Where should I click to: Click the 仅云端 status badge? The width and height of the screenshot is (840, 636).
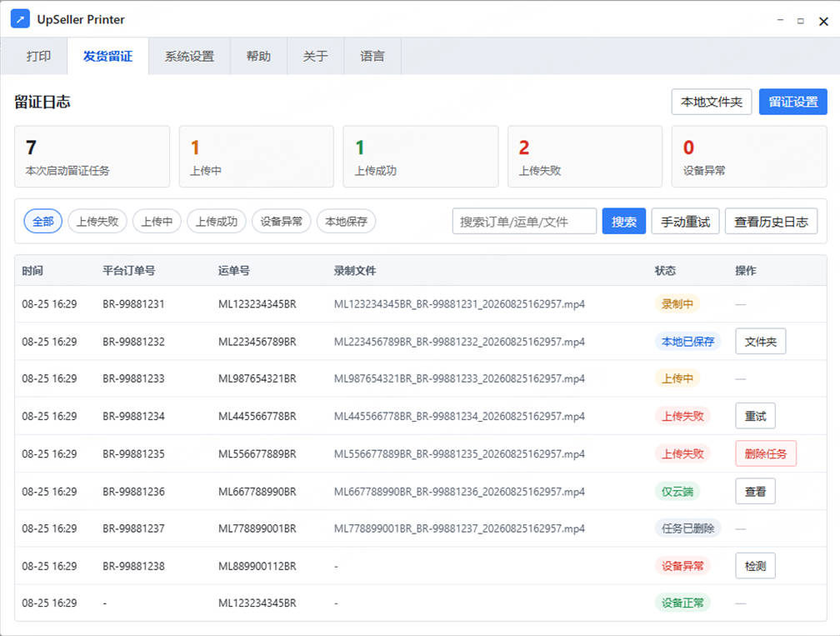[677, 491]
